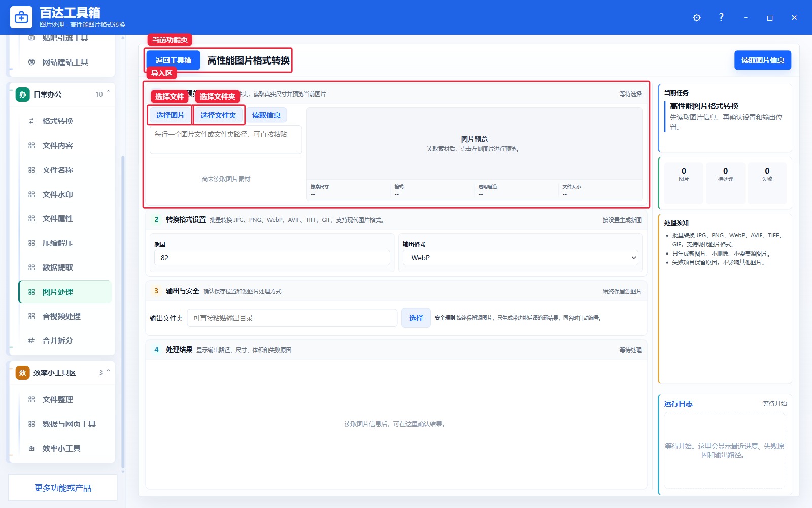This screenshot has height=508, width=812.
Task: Open settings via the gear icon
Action: (x=697, y=18)
